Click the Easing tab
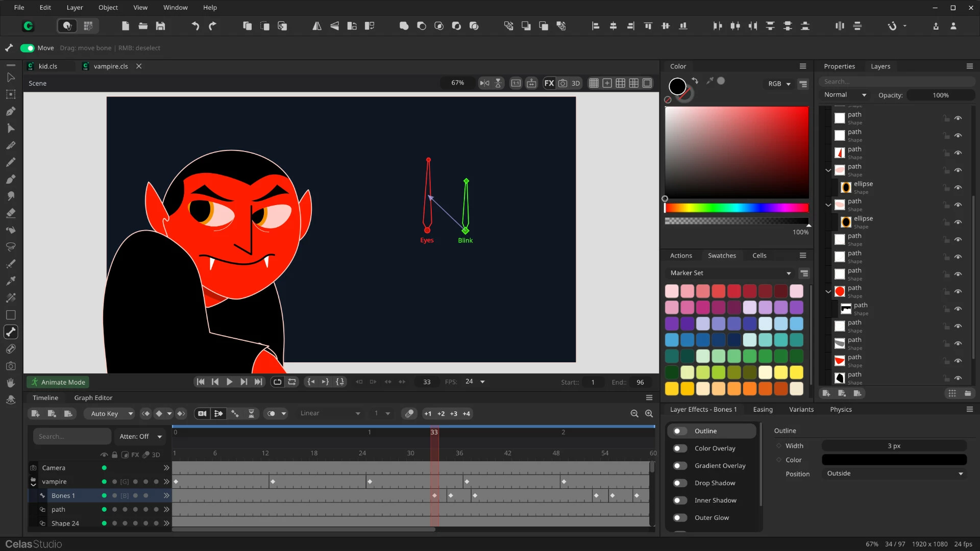The width and height of the screenshot is (980, 551). pyautogui.click(x=763, y=410)
